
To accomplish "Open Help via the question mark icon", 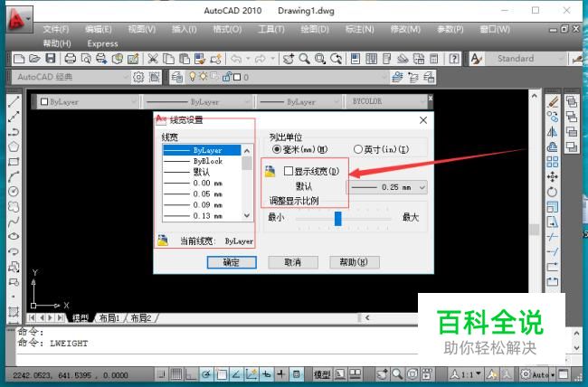I will [454, 59].
